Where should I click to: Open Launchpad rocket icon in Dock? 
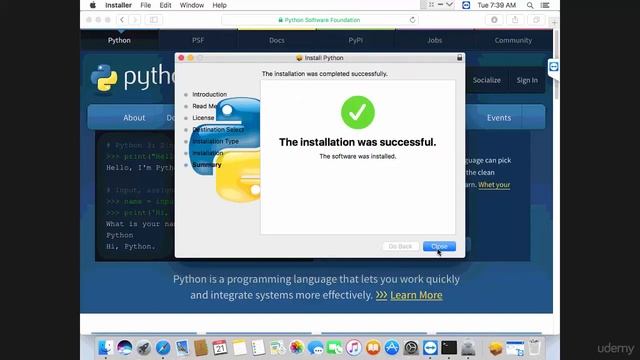click(x=143, y=348)
